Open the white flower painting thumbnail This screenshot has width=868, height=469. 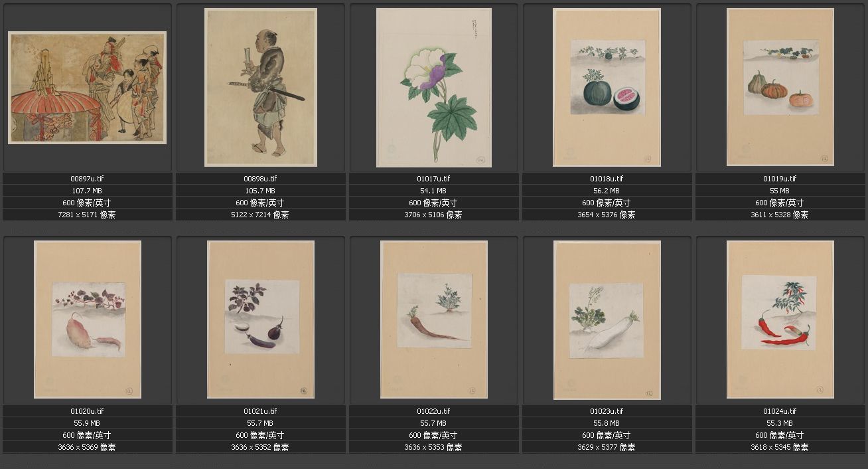coord(434,88)
